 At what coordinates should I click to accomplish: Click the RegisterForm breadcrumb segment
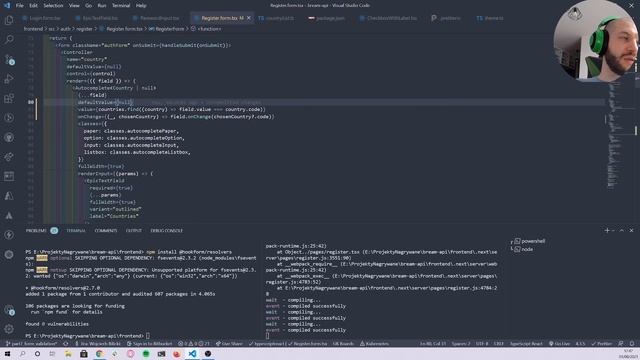point(167,29)
